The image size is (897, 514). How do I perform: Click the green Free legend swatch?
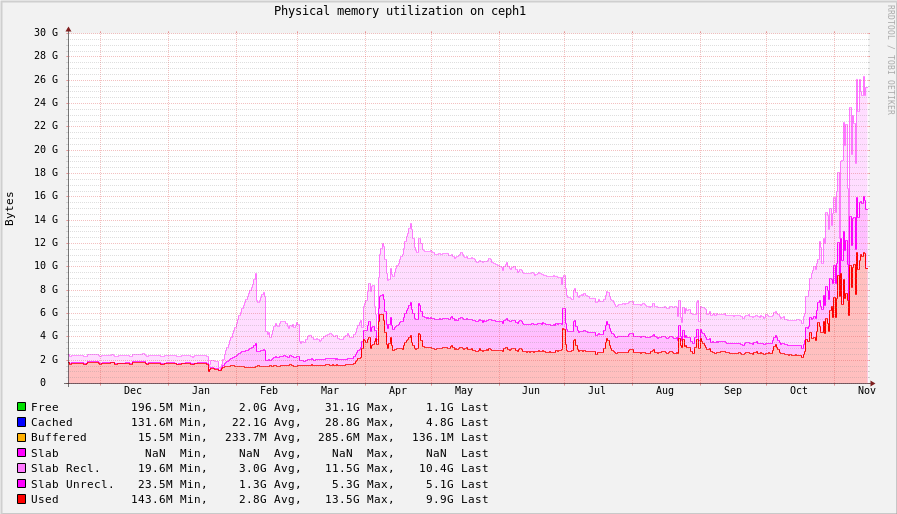click(x=21, y=407)
